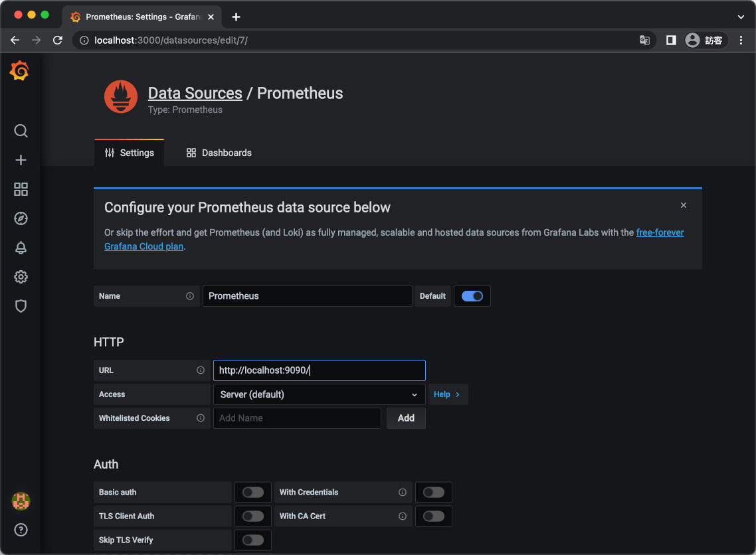This screenshot has width=756, height=555.
Task: Click the info icon next to Name
Action: (190, 296)
